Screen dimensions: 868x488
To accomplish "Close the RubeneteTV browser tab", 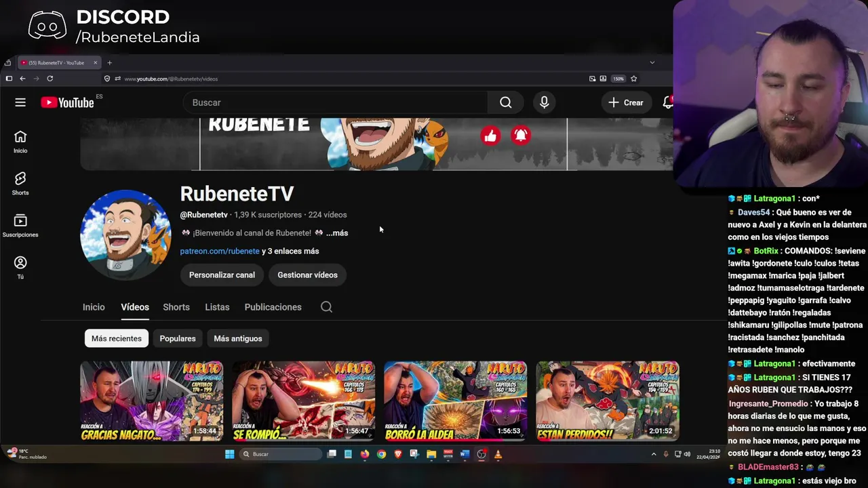I will coord(96,62).
